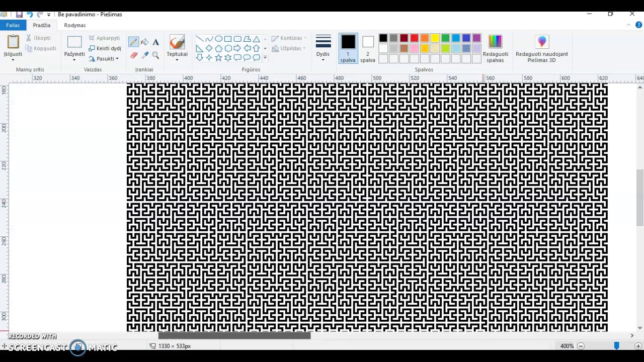Click the Apkarpyti crop button
Screen dimensions: 644x362
(104, 38)
